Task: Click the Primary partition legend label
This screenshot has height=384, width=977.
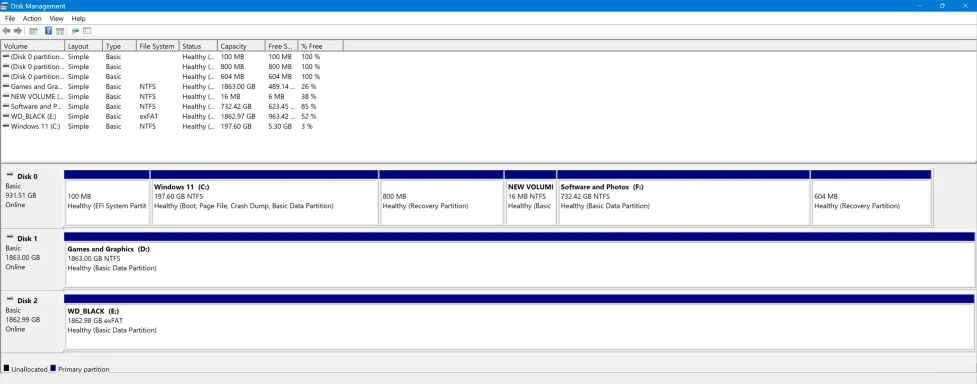Action: point(83,369)
